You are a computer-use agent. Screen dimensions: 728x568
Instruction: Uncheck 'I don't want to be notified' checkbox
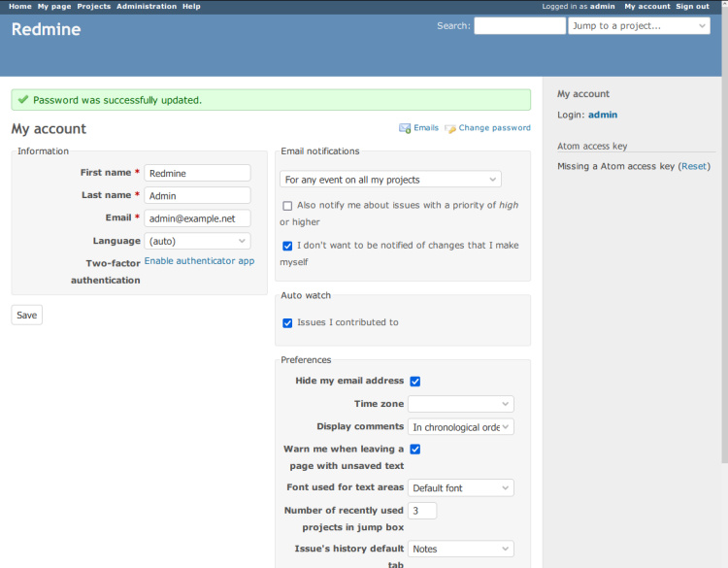[x=287, y=246]
